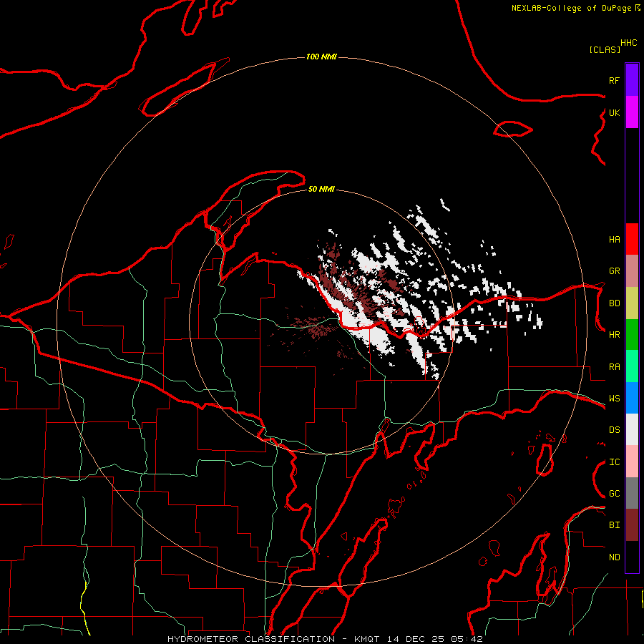644x644 pixels.
Task: Click the 100 NMI range ring label
Action: [321, 57]
